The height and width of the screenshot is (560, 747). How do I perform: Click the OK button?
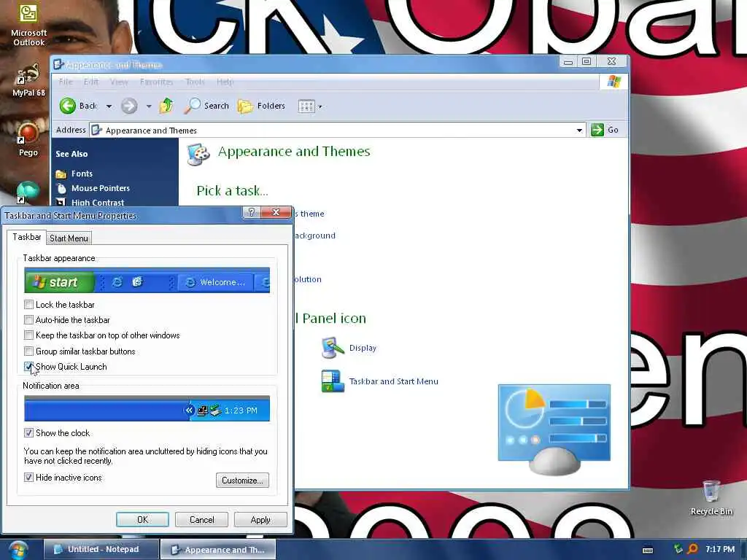(142, 519)
